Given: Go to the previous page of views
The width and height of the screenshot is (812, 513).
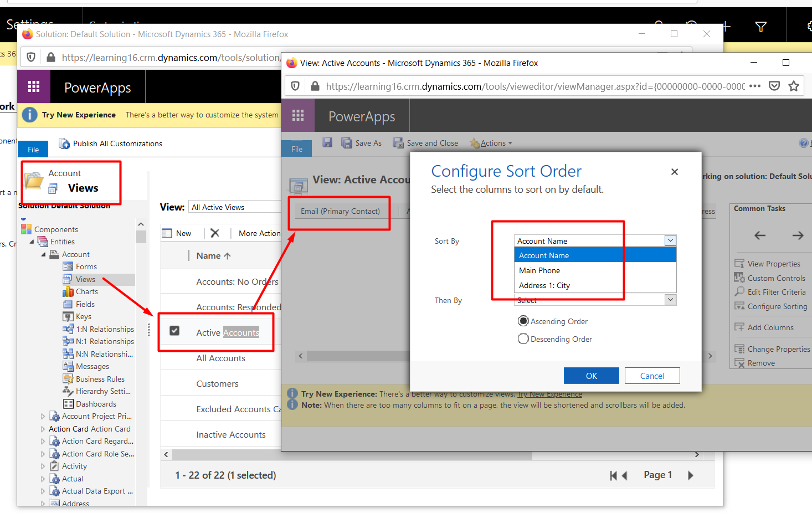Looking at the screenshot, I should pyautogui.click(x=625, y=475).
